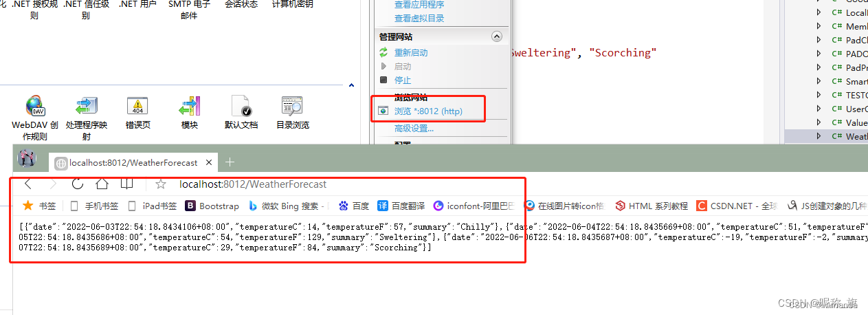Open the 百度 bookmark
Viewport: 868px width, 315px height.
tap(354, 206)
